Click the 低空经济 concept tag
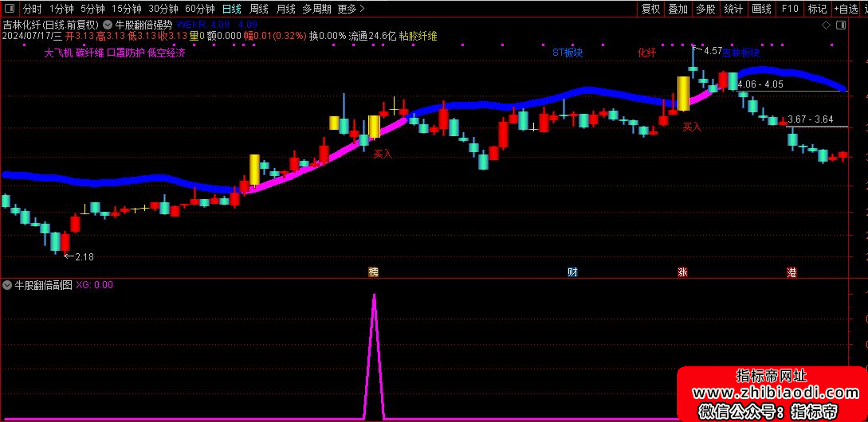Screen dimensions: 868x422 point(166,53)
